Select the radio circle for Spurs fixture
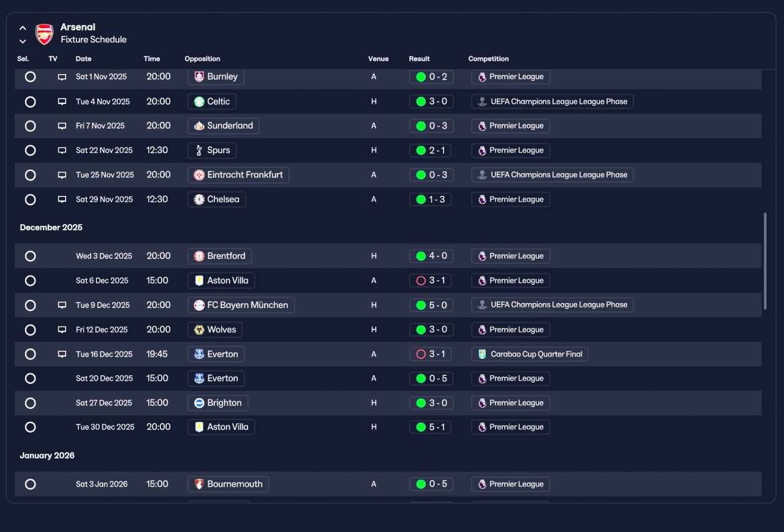 coord(30,151)
